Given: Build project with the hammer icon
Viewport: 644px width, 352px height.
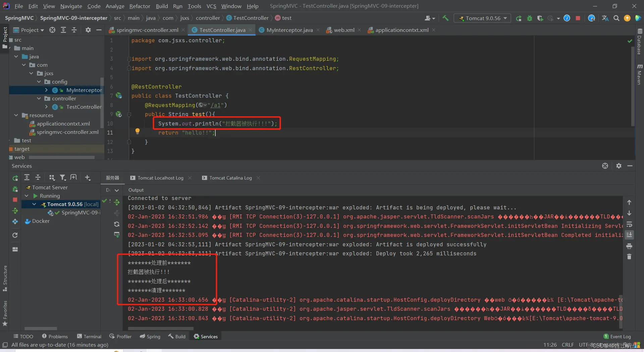Looking at the screenshot, I should pos(445,18).
